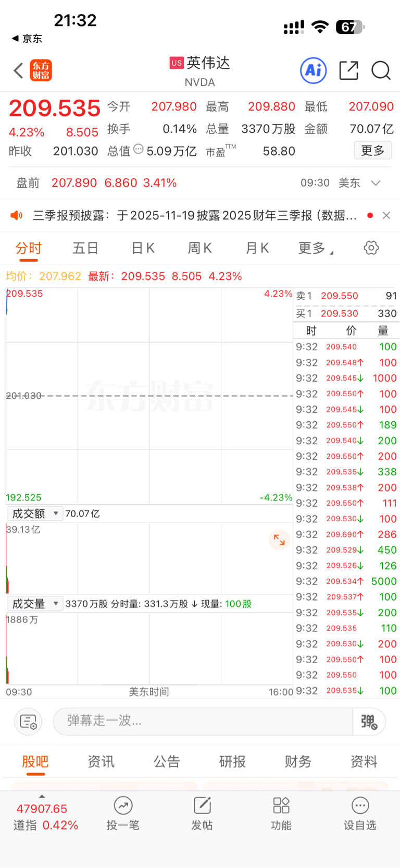Image resolution: width=400 pixels, height=868 pixels.
Task: Switch to 周K chart tab
Action: [200, 248]
